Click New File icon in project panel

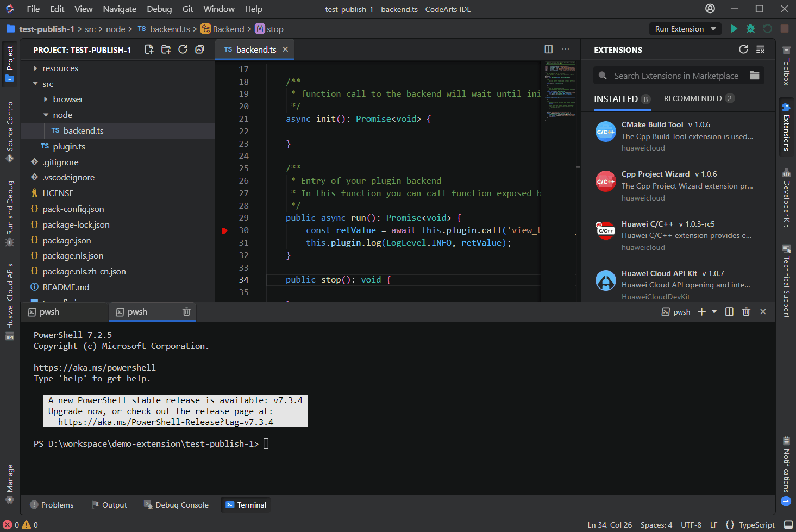[149, 49]
